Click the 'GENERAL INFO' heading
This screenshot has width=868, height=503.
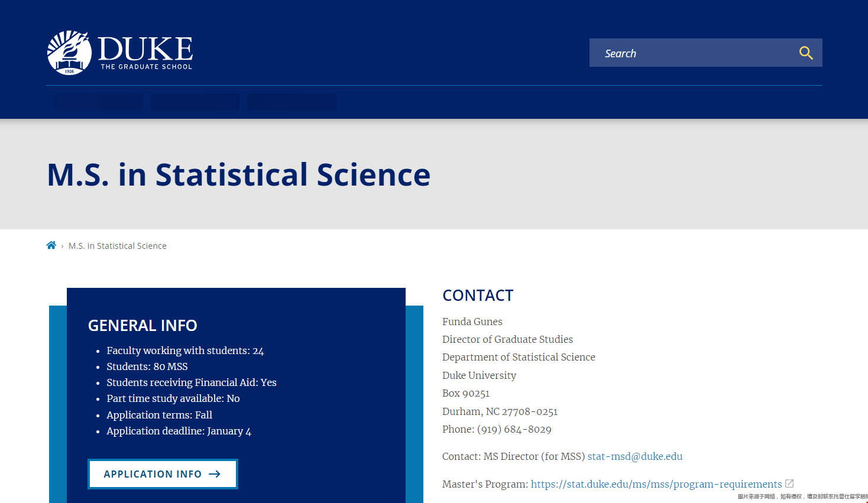pos(142,326)
